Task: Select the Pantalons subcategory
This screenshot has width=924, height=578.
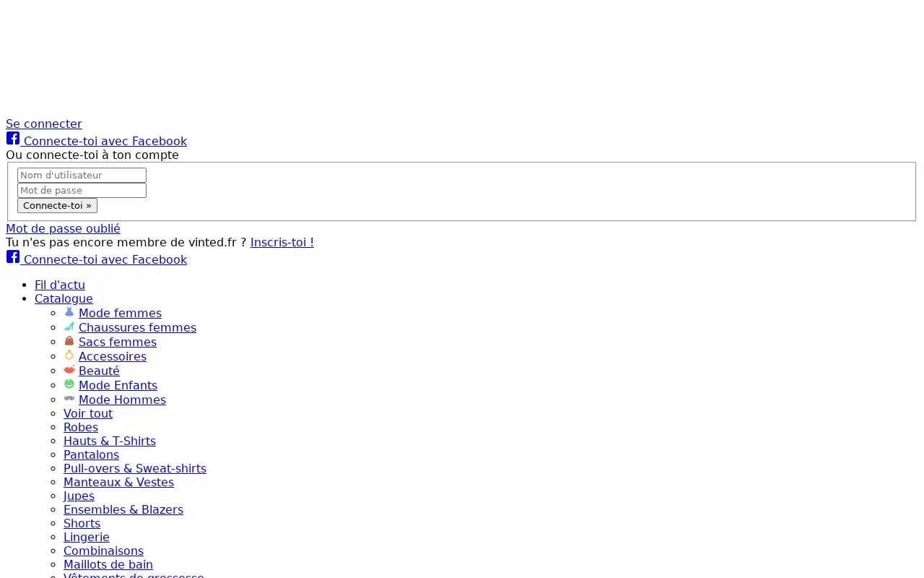Action: [x=91, y=455]
